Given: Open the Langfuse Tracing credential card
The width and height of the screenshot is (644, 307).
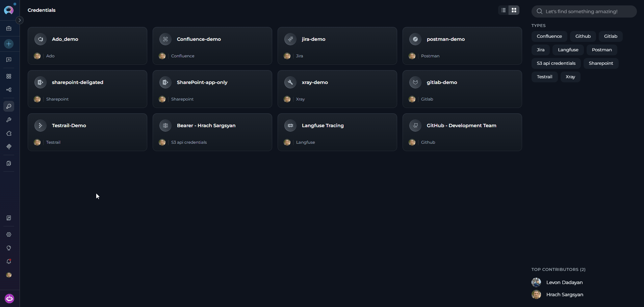Looking at the screenshot, I should (x=337, y=132).
